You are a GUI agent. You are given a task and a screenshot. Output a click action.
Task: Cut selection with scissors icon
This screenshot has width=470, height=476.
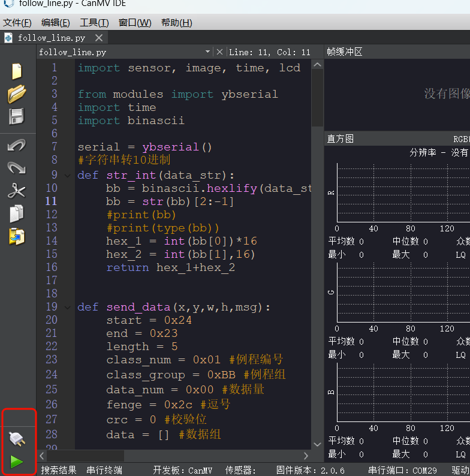point(17,191)
